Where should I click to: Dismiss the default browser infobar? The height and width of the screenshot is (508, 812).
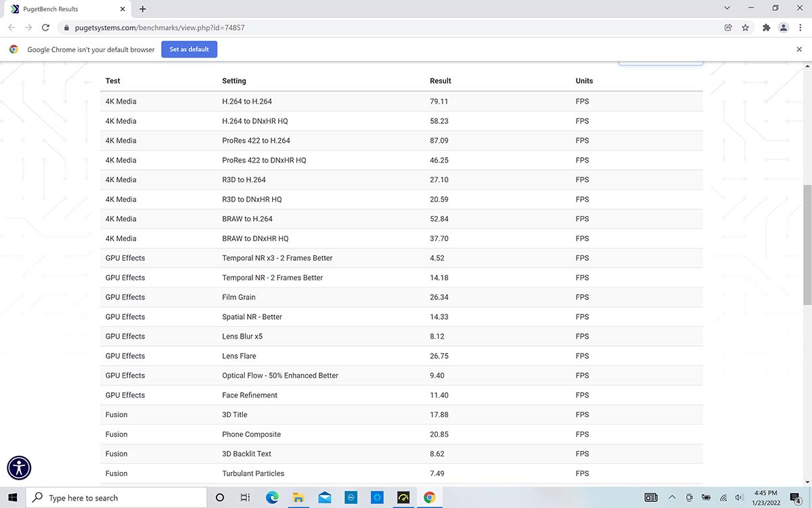799,49
